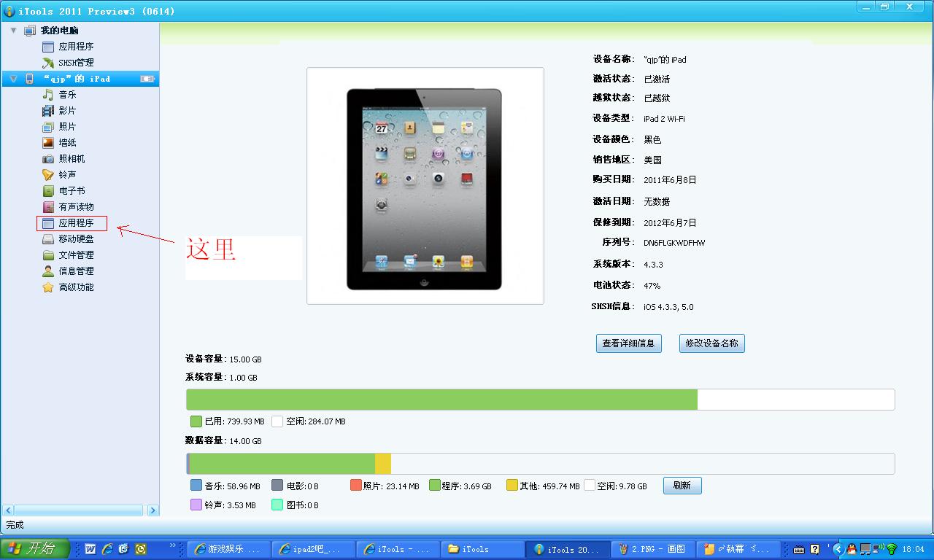Screen dimensions: 934x560
Task: Click the blue 音乐 legend swatch
Action: [x=196, y=486]
